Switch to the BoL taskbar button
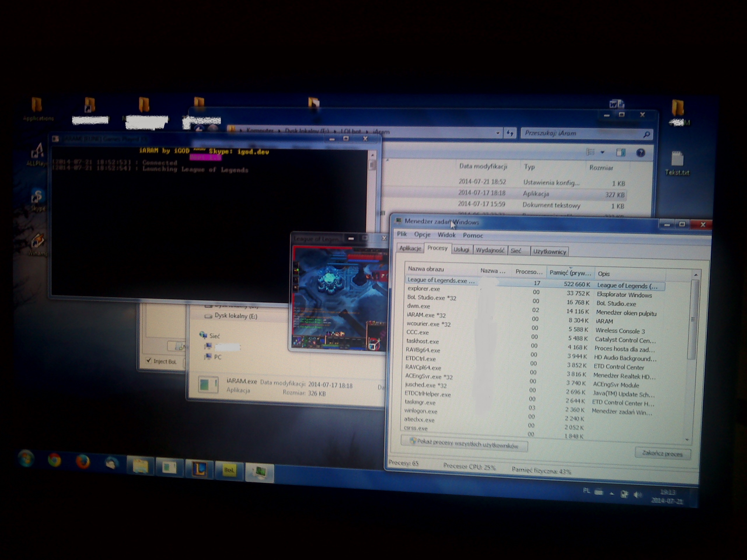 [229, 470]
